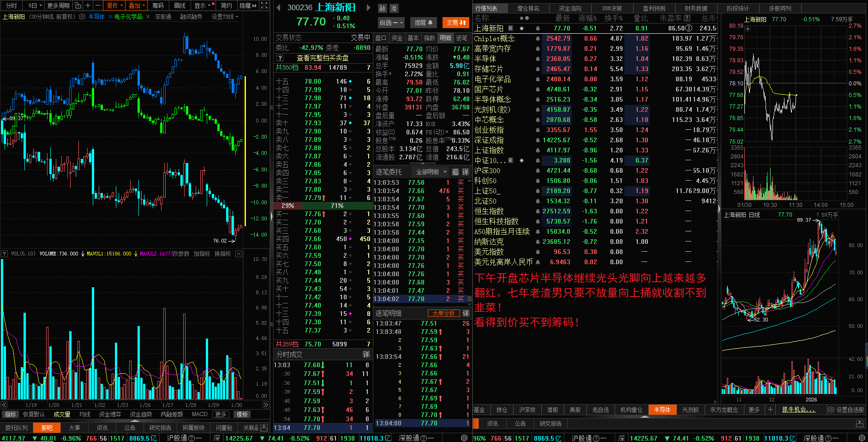
Task: Close the VOL indicator panel
Action: 239,254
